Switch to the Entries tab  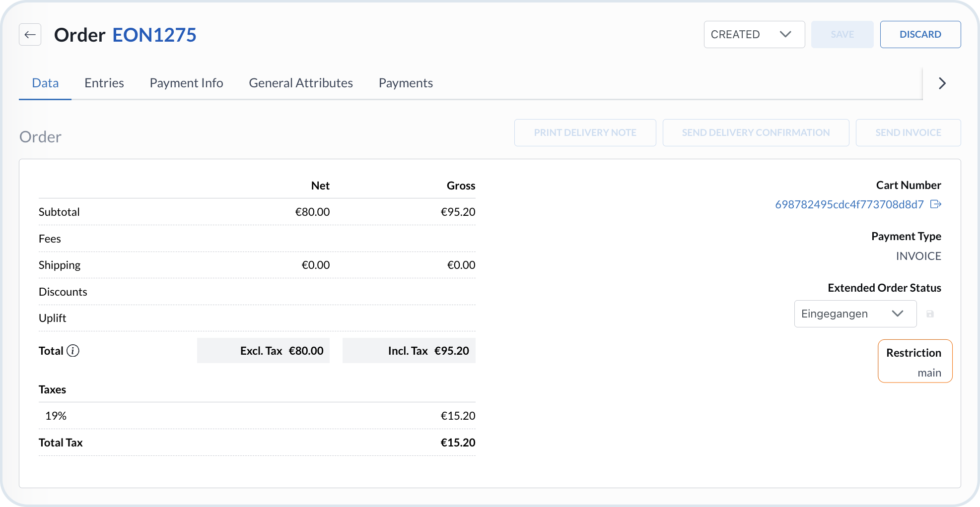pos(104,83)
